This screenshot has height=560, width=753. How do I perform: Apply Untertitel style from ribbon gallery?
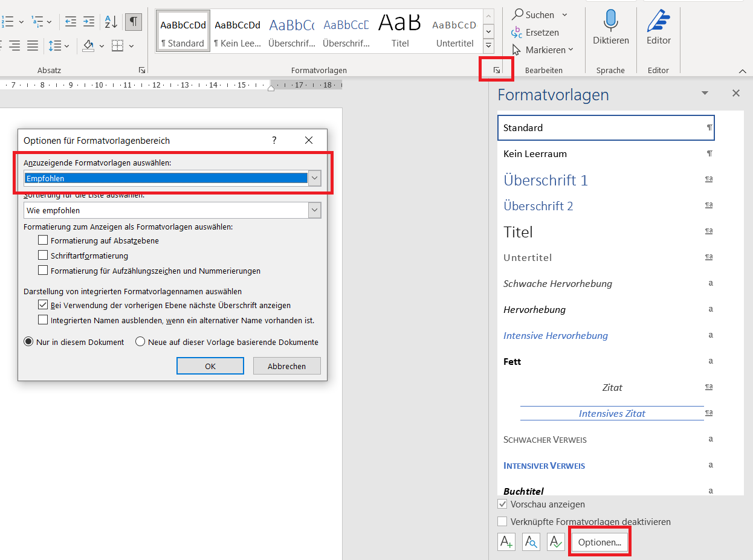click(454, 31)
